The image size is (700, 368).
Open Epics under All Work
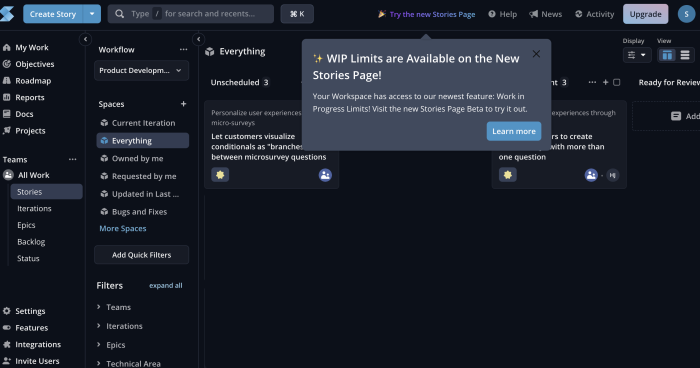click(26, 225)
